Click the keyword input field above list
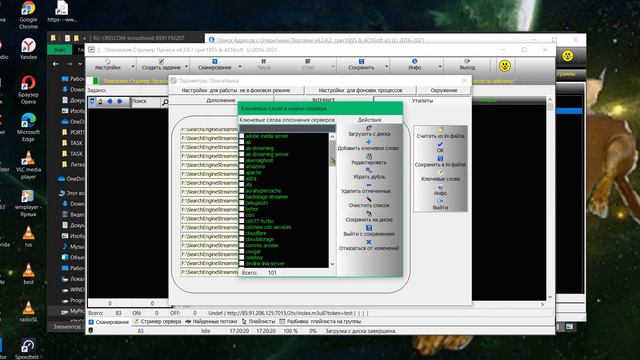Screen dimensions: 640x360 (x=287, y=128)
